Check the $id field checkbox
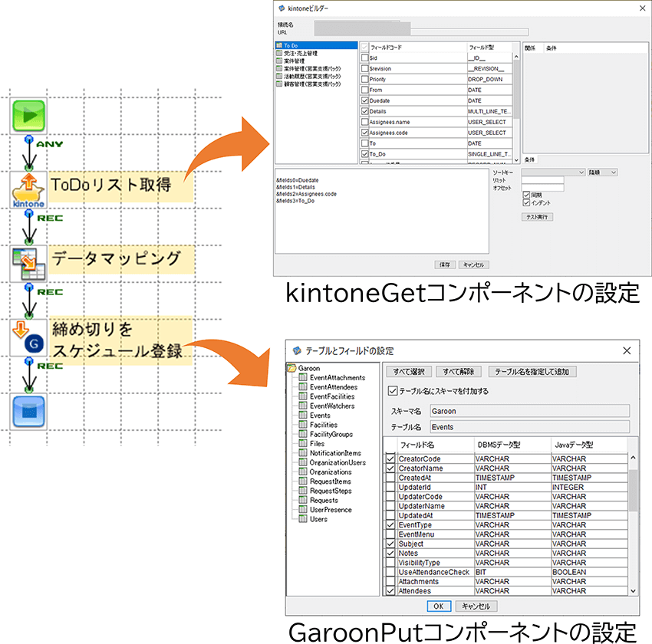652x644 pixels. point(364,58)
